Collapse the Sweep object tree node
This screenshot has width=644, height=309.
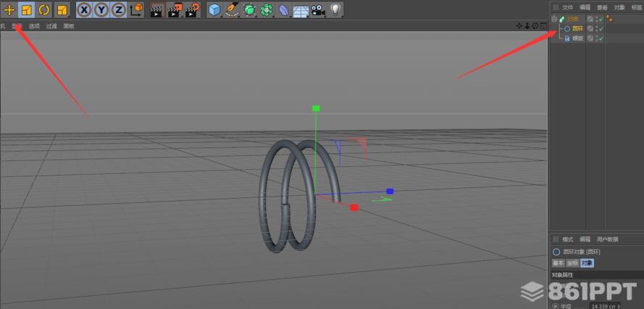pos(554,19)
